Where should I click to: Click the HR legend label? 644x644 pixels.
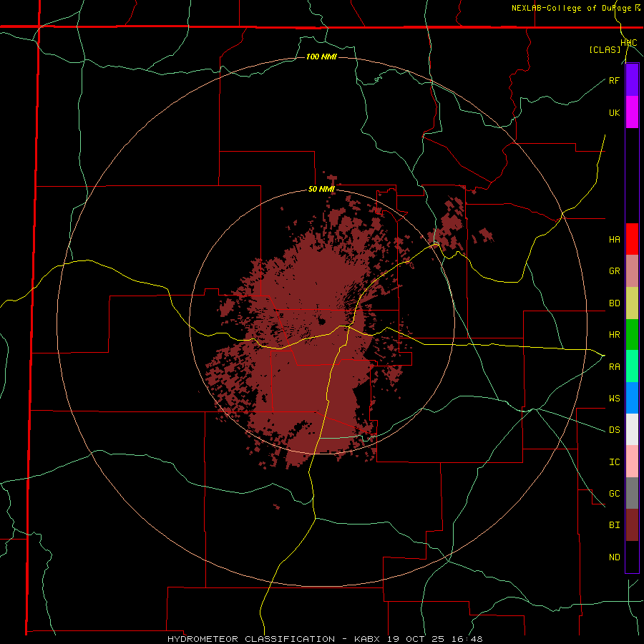(614, 335)
